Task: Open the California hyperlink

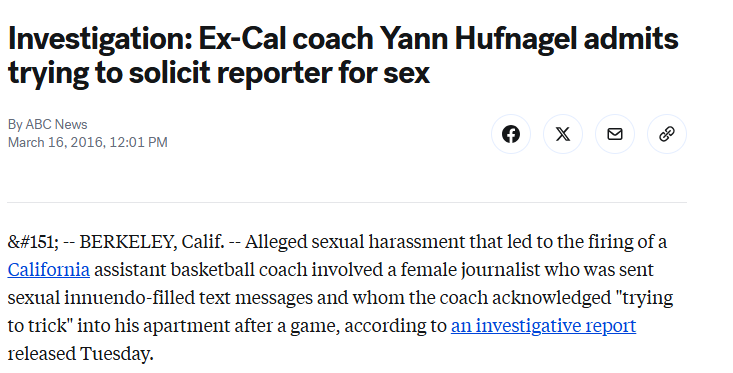Action: [x=49, y=270]
